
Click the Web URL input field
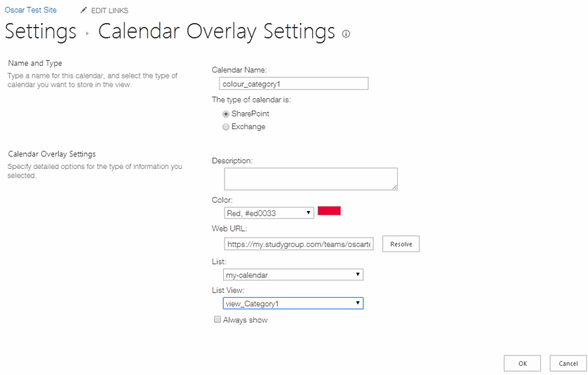coord(299,244)
